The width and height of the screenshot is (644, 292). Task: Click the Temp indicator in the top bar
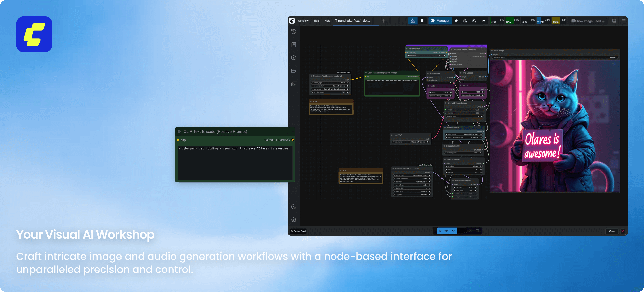(559, 21)
